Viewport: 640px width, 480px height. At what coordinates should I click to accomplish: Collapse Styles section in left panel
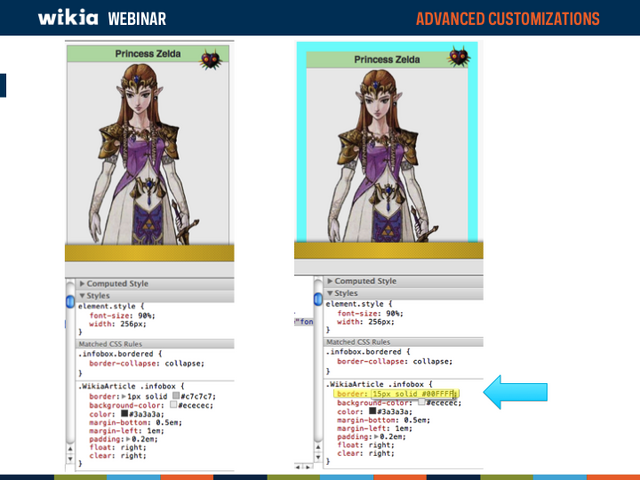82,296
